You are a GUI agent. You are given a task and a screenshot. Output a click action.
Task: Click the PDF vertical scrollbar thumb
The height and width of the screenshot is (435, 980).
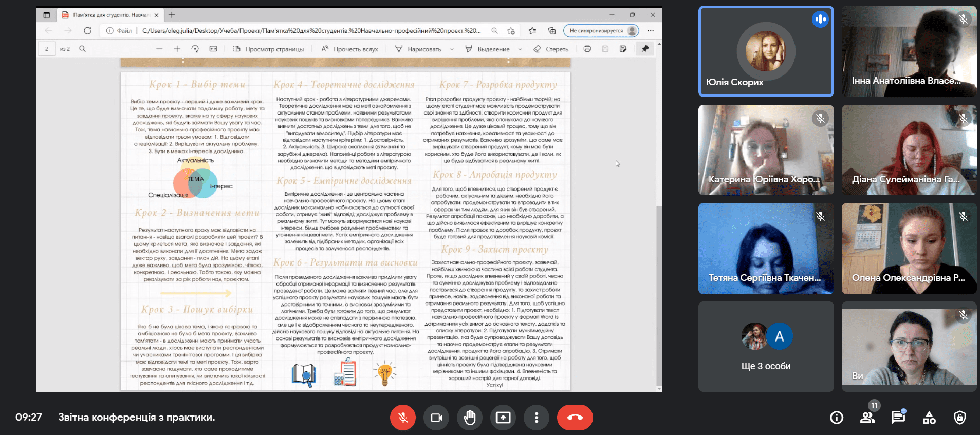tap(659, 293)
